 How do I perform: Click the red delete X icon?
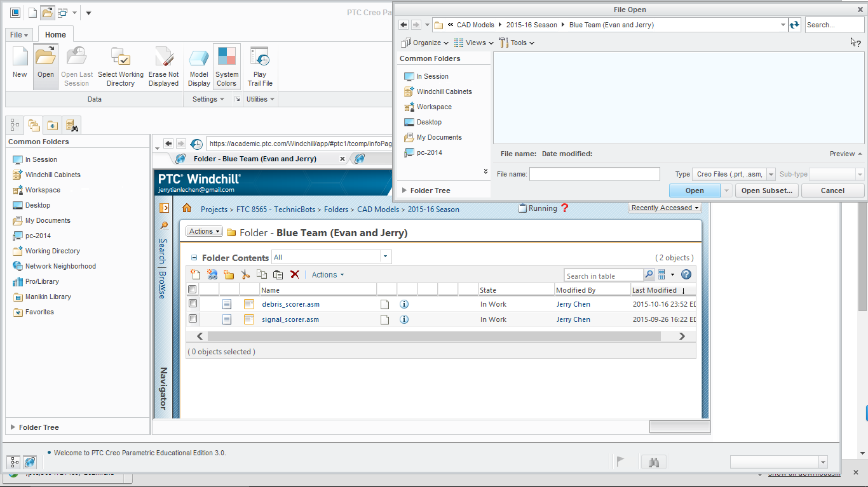[x=295, y=274]
